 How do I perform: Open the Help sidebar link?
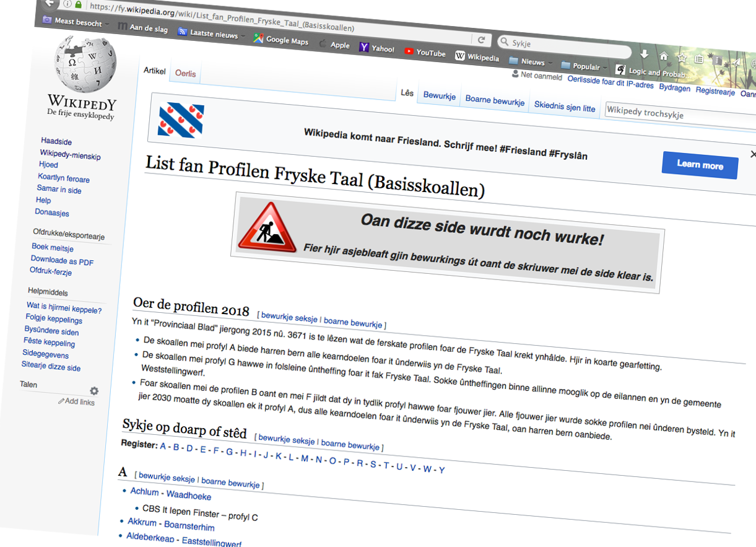tap(43, 200)
